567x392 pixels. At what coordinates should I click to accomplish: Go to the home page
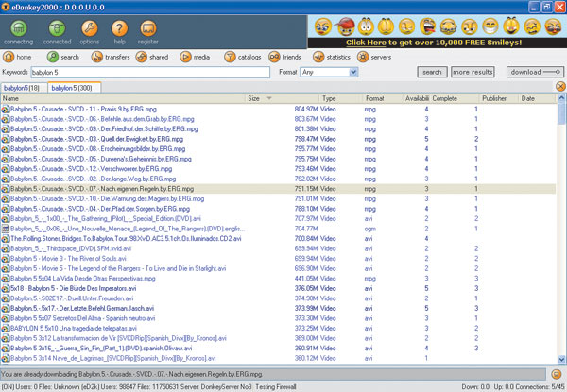[18, 57]
